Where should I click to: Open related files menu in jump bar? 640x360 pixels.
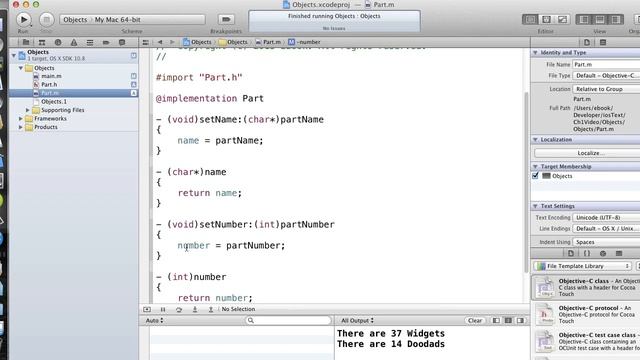145,42
